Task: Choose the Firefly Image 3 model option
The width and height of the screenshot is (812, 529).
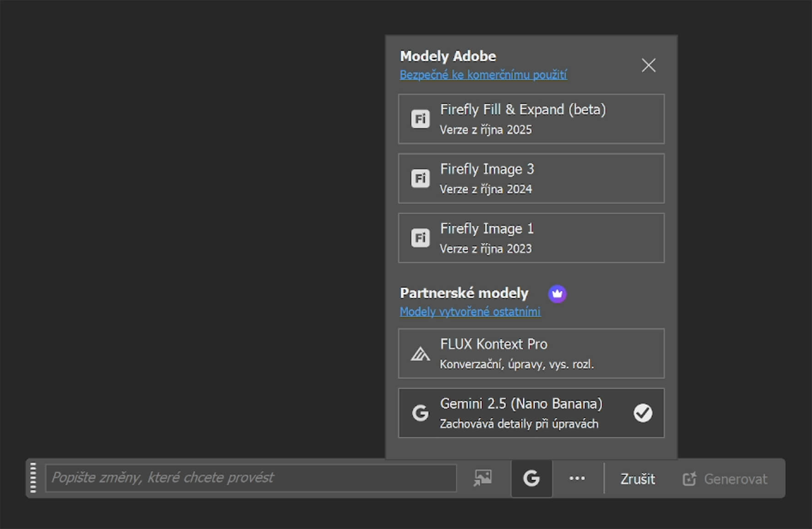Action: [x=531, y=178]
